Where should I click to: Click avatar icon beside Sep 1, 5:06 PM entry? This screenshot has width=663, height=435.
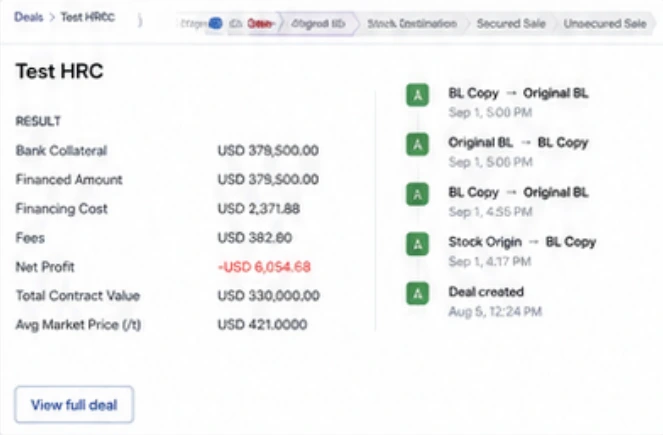pos(417,144)
